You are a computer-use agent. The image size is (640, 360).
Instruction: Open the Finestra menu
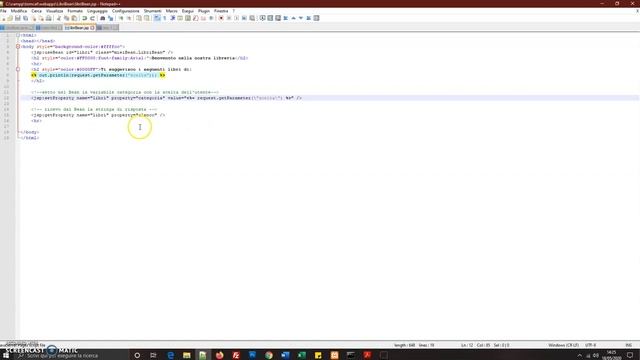pyautogui.click(x=221, y=11)
